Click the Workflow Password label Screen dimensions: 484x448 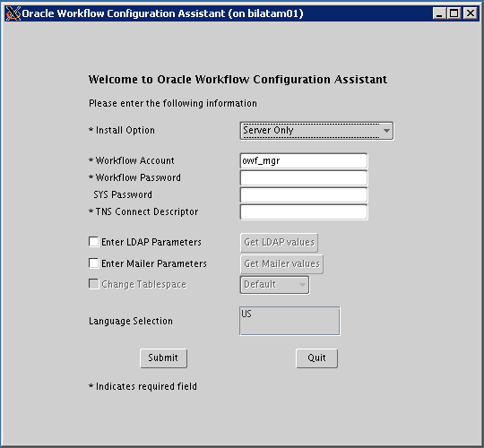click(x=134, y=177)
